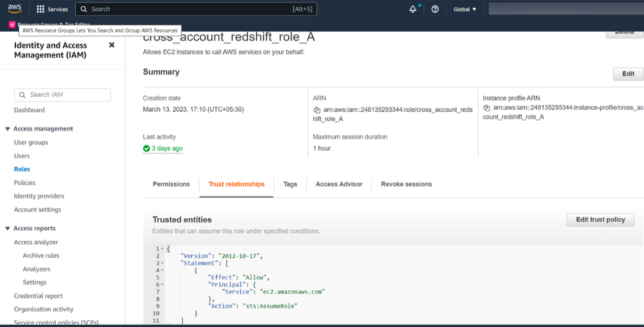Screen dimensions: 644x327
Task: Close the IAM navigation panel
Action: [112, 44]
